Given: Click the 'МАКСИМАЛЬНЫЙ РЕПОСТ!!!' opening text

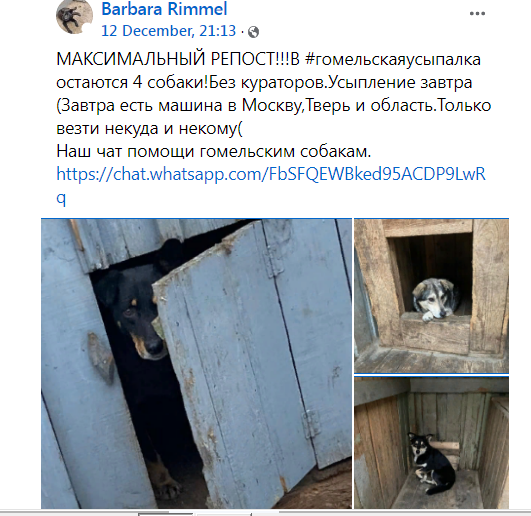Looking at the screenshot, I should click(x=173, y=59).
